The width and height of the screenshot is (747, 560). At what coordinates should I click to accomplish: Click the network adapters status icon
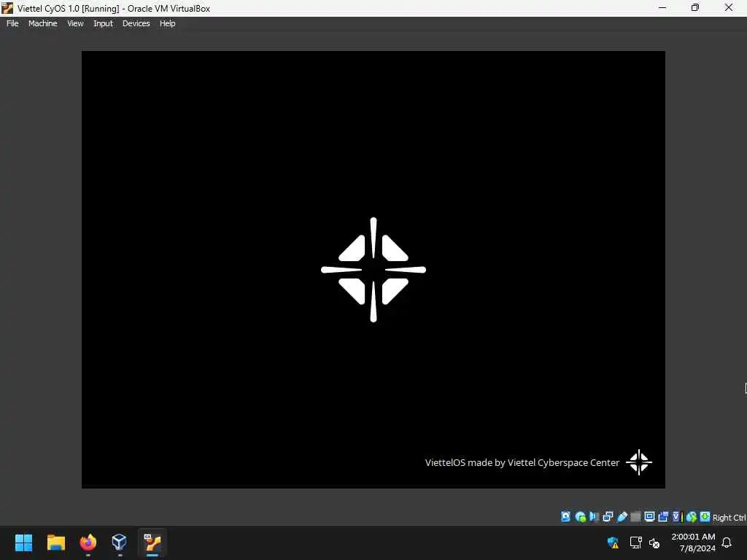(x=608, y=517)
